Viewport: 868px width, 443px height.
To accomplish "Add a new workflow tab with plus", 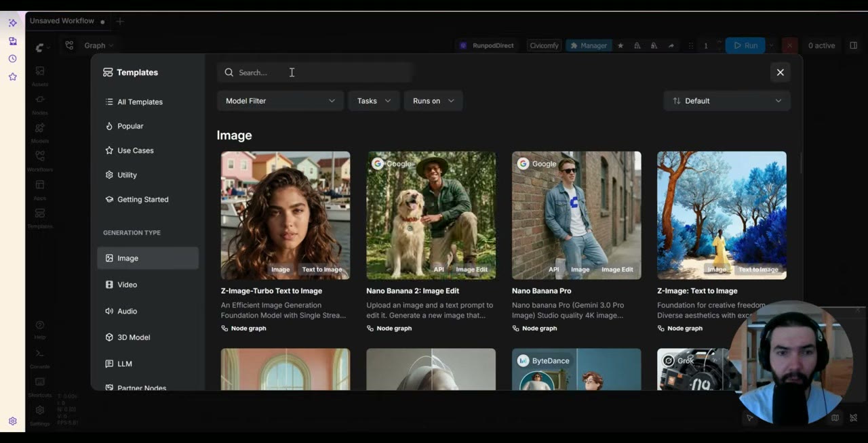I will pos(120,21).
